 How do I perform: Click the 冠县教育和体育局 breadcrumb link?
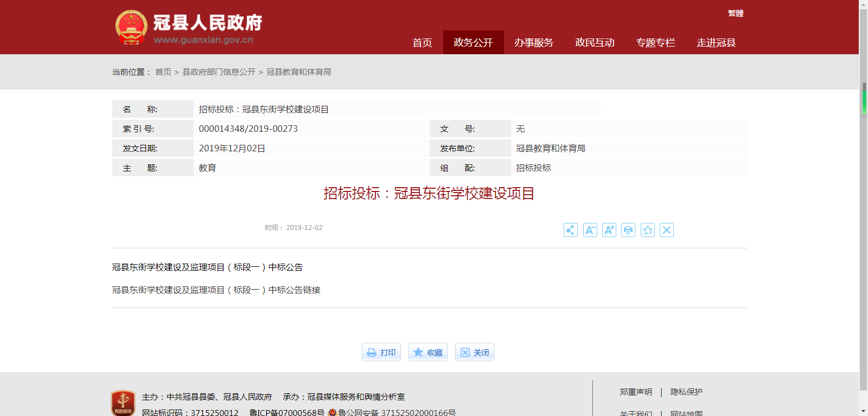point(299,72)
